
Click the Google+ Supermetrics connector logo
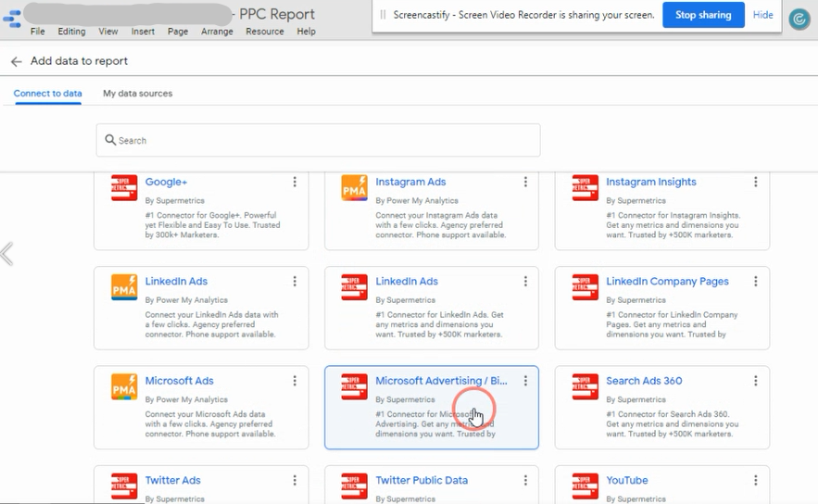124,188
